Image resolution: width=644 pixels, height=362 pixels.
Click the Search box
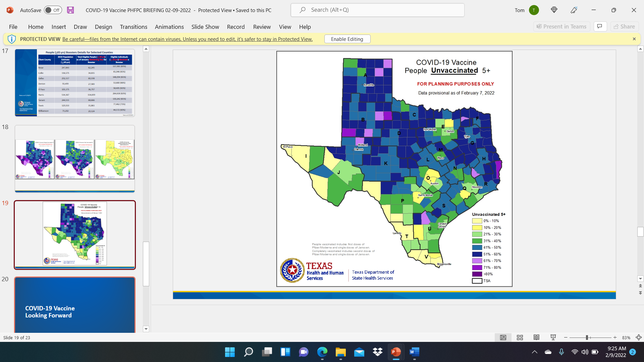377,10
